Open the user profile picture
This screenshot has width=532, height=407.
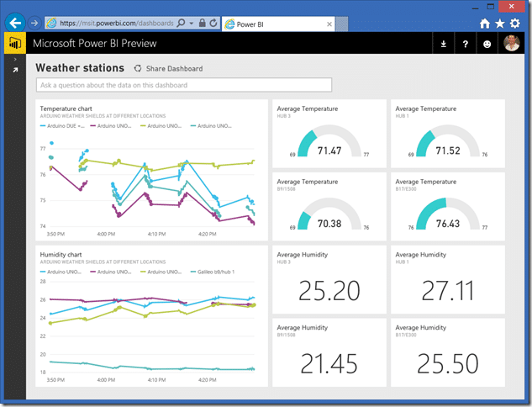tap(512, 43)
